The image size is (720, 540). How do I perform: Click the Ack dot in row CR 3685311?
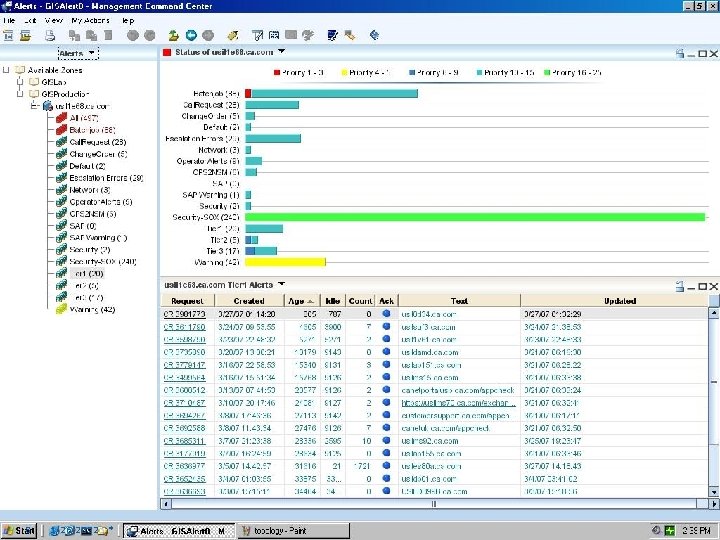pyautogui.click(x=386, y=440)
